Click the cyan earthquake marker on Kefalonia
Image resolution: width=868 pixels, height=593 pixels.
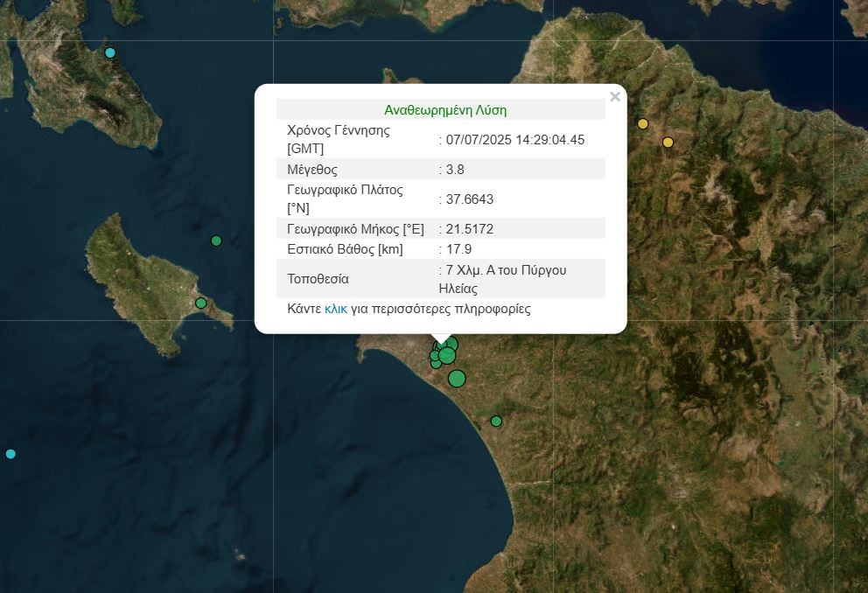click(110, 53)
